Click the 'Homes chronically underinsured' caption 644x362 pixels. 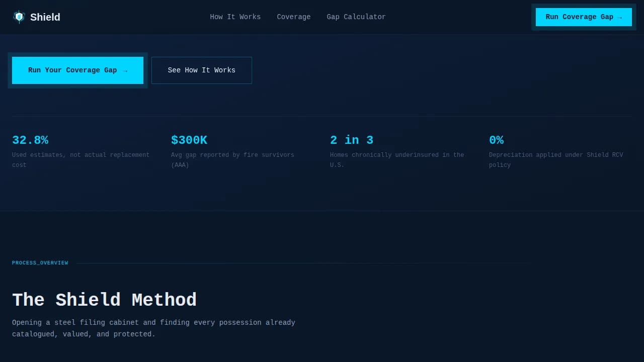point(396,160)
